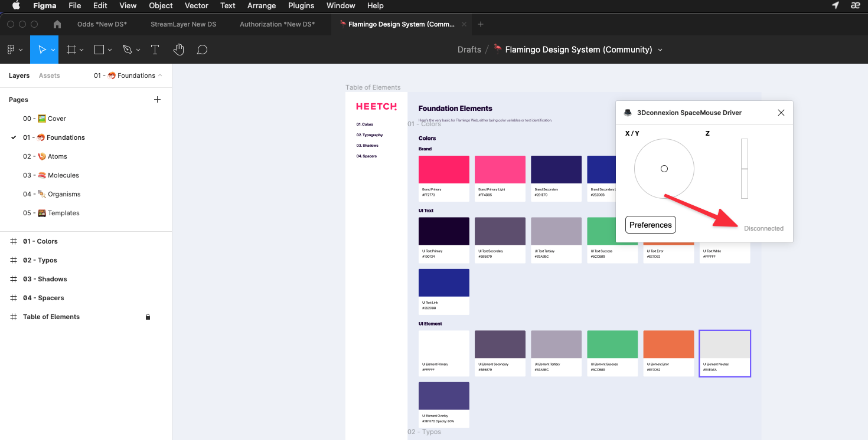Click the Foundation Elements heading
The width and height of the screenshot is (868, 440).
coord(455,109)
